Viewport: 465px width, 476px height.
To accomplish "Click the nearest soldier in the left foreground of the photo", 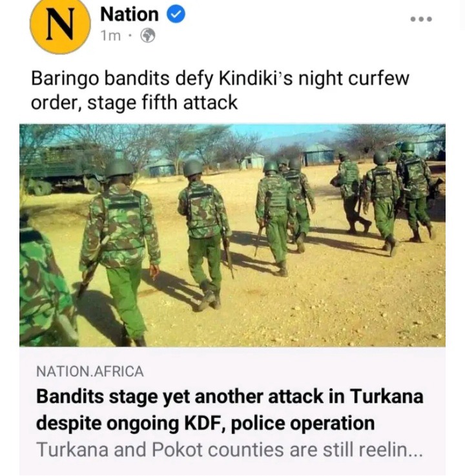I will [x=47, y=281].
